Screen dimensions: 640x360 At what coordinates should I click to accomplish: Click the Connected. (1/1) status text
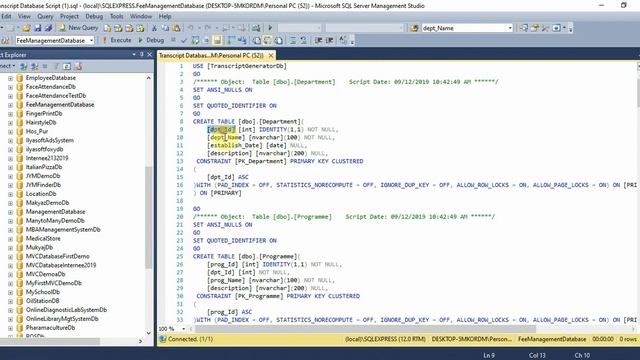click(x=190, y=339)
